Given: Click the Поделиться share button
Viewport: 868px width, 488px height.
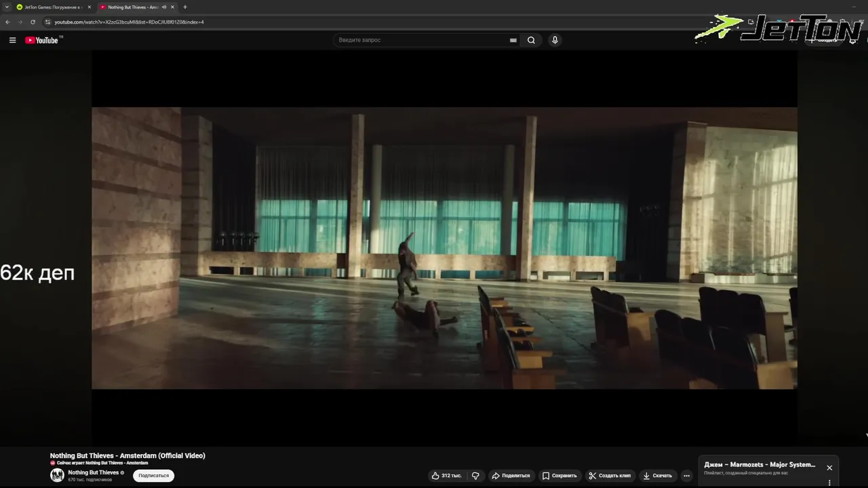Looking at the screenshot, I should 511,476.
